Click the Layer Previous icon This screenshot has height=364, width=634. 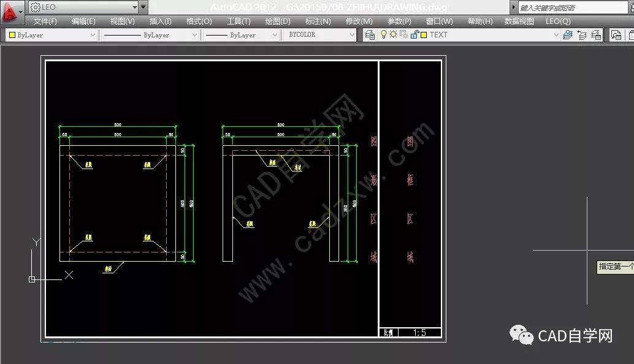(582, 35)
